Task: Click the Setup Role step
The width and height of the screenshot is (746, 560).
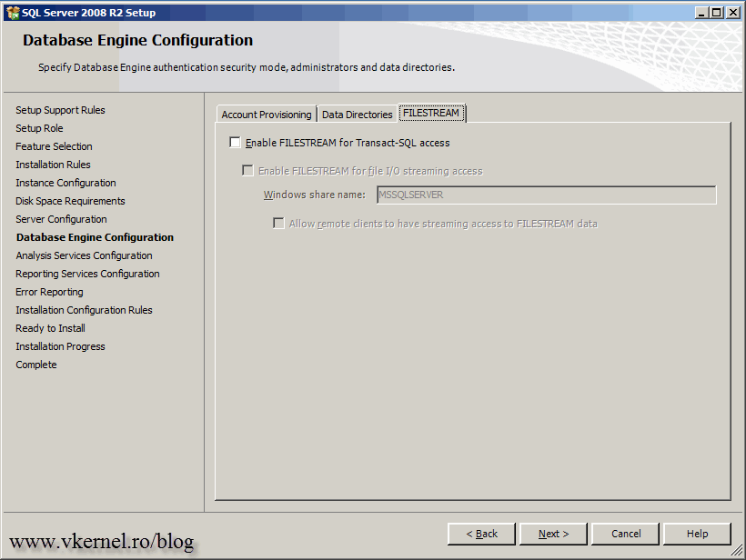Action: 39,128
